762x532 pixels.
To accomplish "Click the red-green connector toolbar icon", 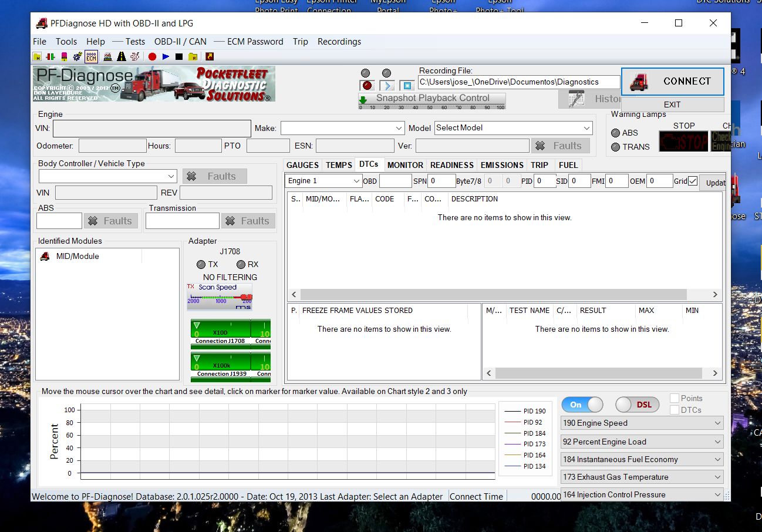I will click(x=50, y=56).
